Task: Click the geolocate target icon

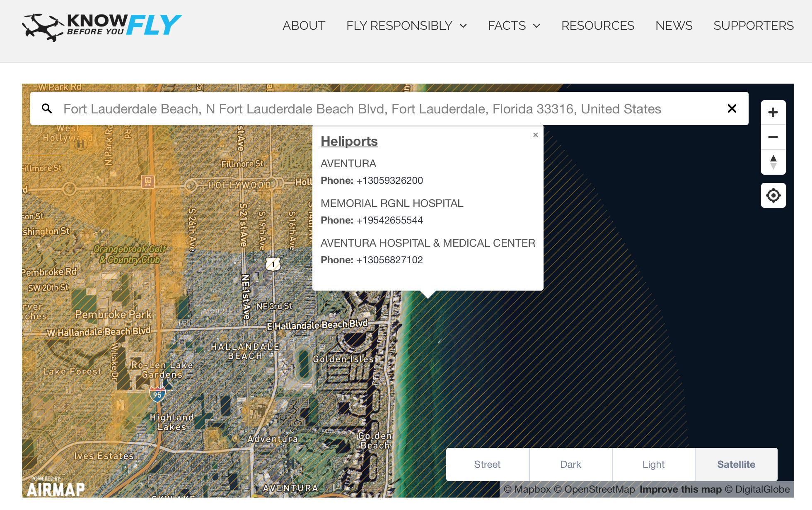Action: [773, 195]
